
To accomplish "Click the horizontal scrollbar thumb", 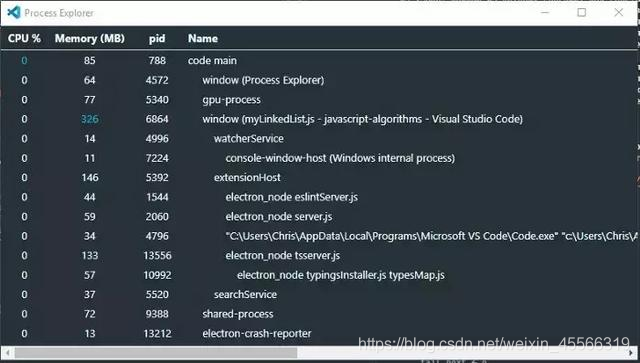I will click(156, 352).
